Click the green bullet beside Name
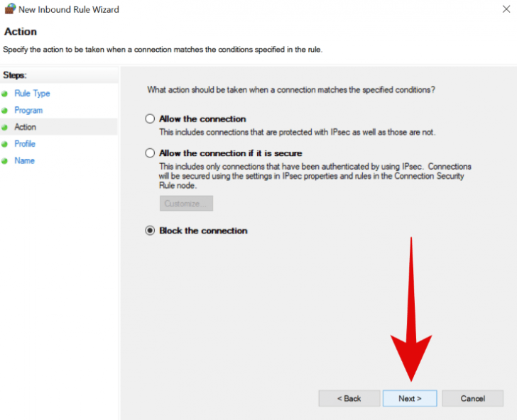 (5, 161)
